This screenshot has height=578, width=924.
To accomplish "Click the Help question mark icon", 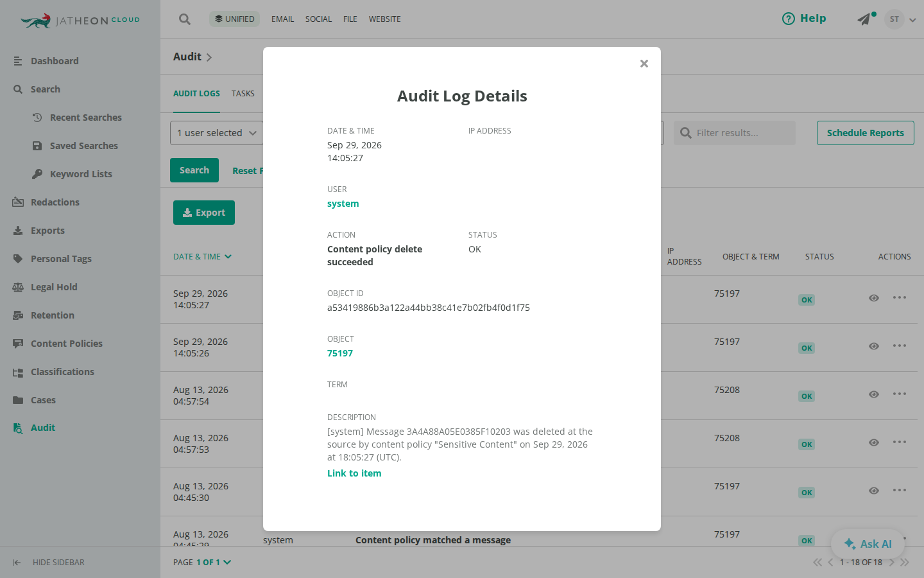I will (789, 19).
